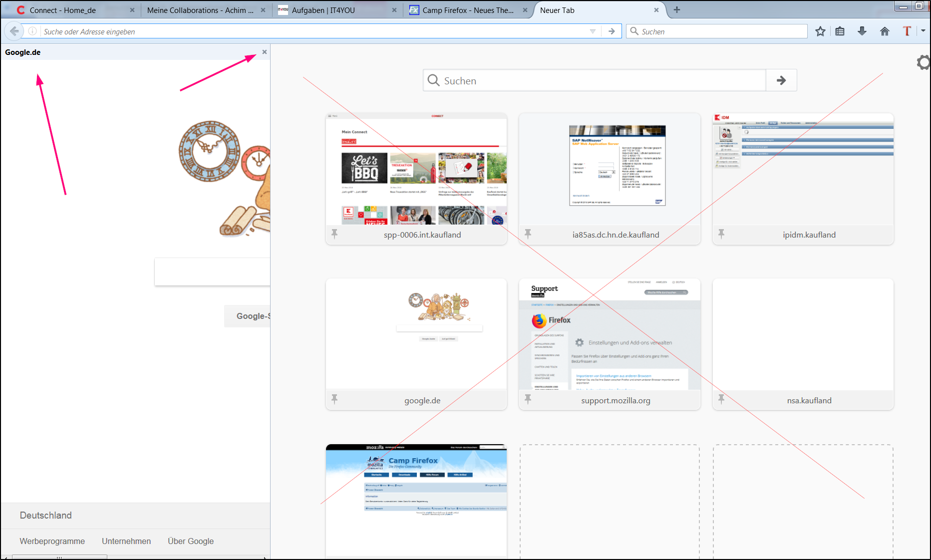This screenshot has width=931, height=560.
Task: Open the ipidm.kaufland thumbnail
Action: [803, 179]
